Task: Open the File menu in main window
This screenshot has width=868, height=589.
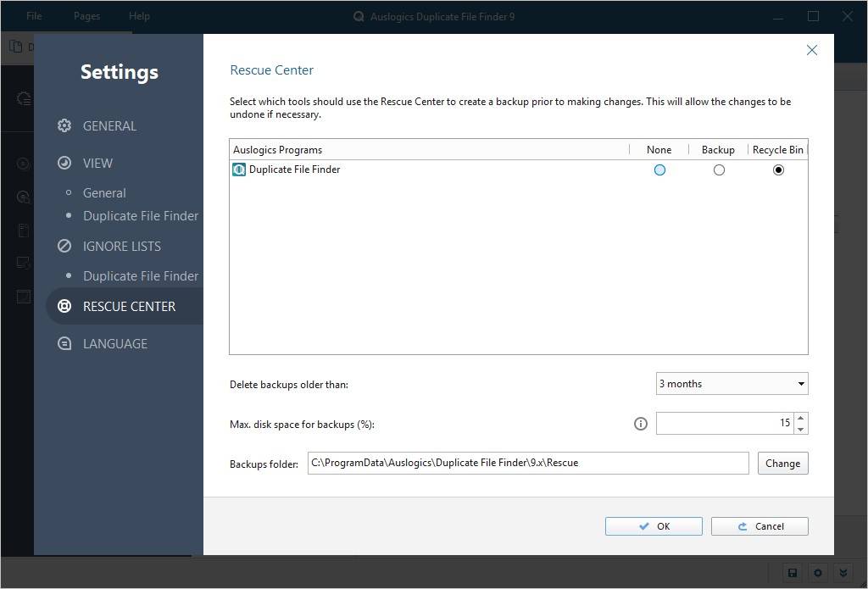Action: 34,16
